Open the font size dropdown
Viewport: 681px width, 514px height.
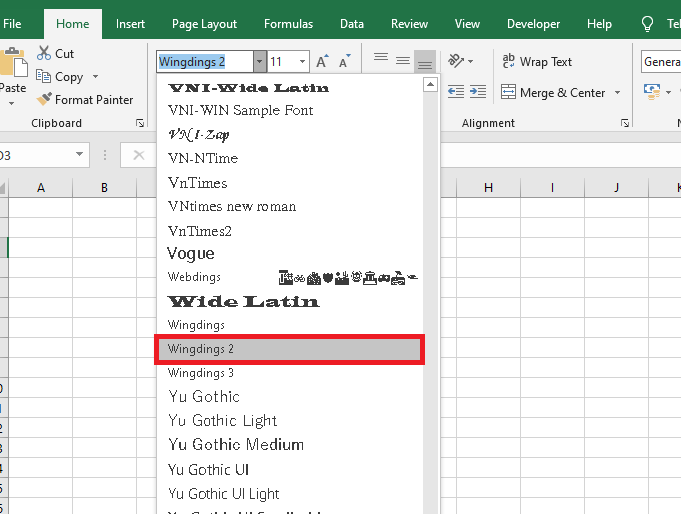[x=302, y=62]
